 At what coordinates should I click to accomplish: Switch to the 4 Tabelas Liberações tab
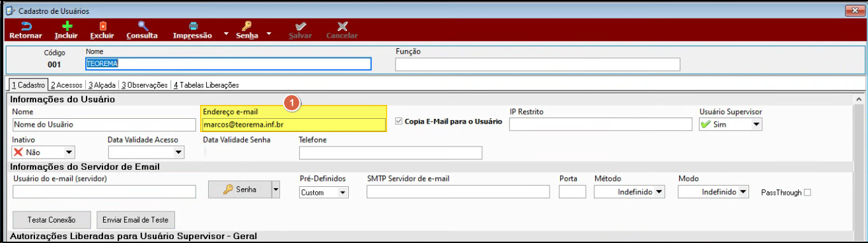(x=206, y=85)
